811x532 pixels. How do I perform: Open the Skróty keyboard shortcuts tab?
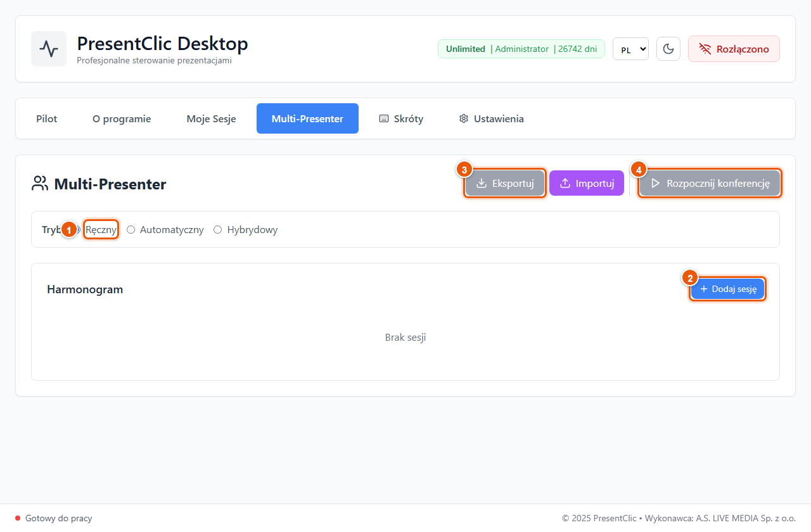click(401, 118)
